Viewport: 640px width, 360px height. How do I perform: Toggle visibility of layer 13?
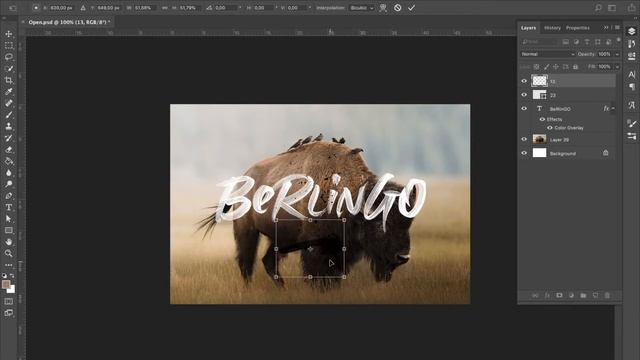[524, 81]
